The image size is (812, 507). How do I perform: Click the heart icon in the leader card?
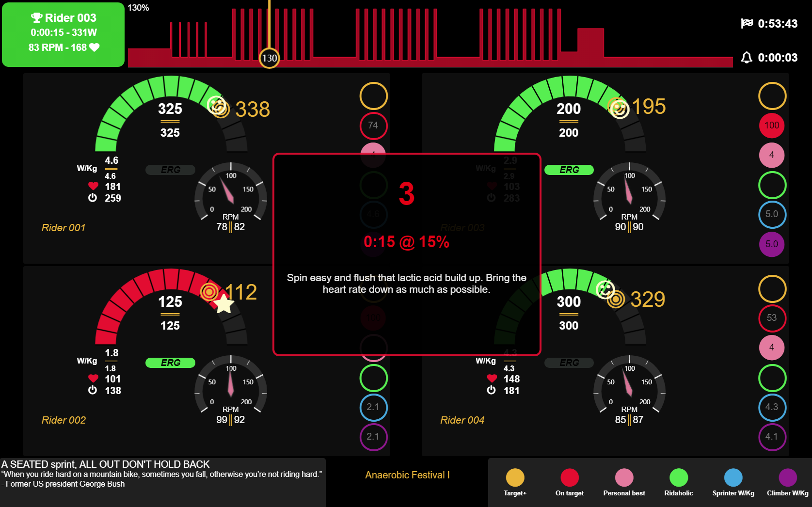click(95, 48)
